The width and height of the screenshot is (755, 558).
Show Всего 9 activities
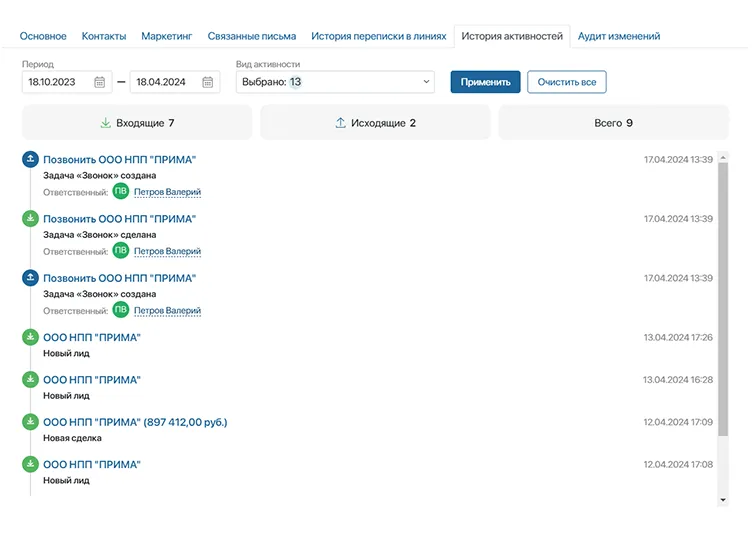click(613, 123)
